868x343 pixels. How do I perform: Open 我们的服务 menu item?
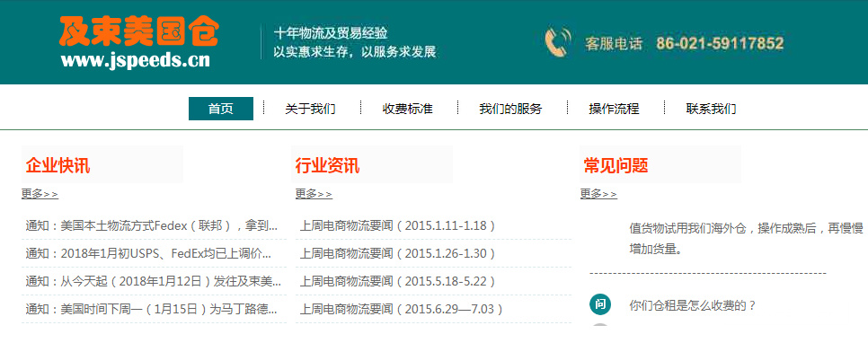tap(510, 109)
